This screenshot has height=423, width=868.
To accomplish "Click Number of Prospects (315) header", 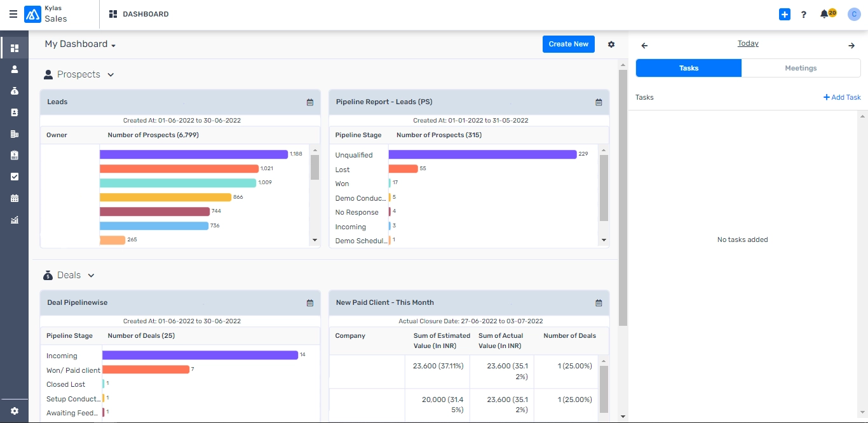I will click(438, 135).
